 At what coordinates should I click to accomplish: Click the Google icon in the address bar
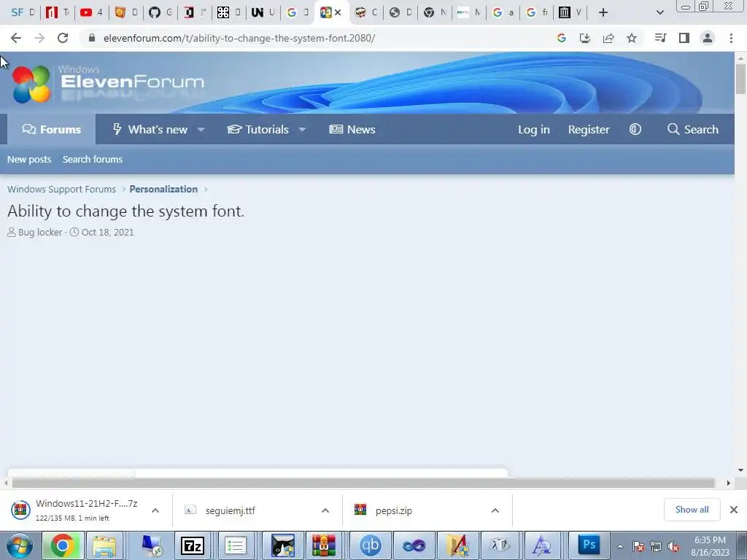click(562, 38)
